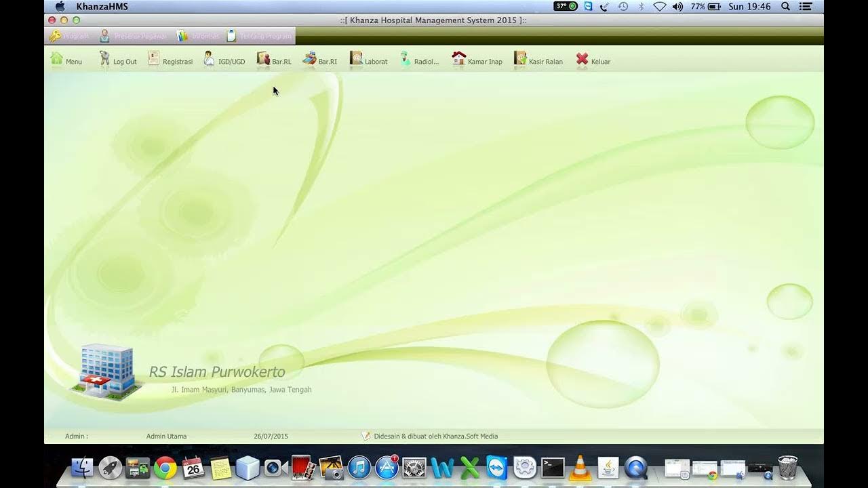Open the yellow Stickies note in Dock

click(x=220, y=468)
